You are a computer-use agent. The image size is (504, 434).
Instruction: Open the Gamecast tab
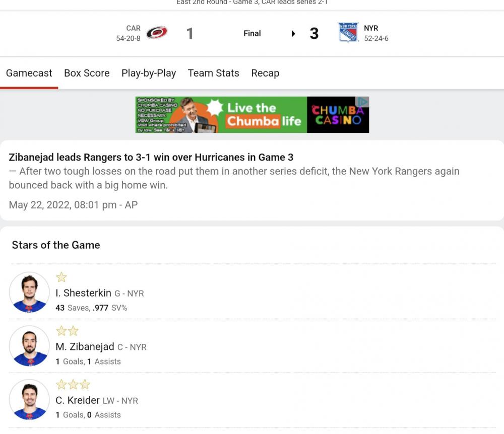[x=29, y=73]
